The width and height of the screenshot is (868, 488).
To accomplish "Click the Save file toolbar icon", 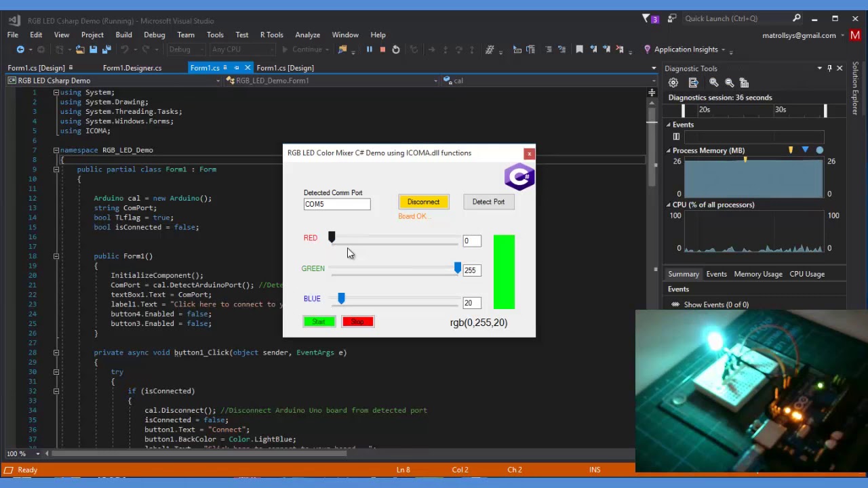I will click(93, 49).
